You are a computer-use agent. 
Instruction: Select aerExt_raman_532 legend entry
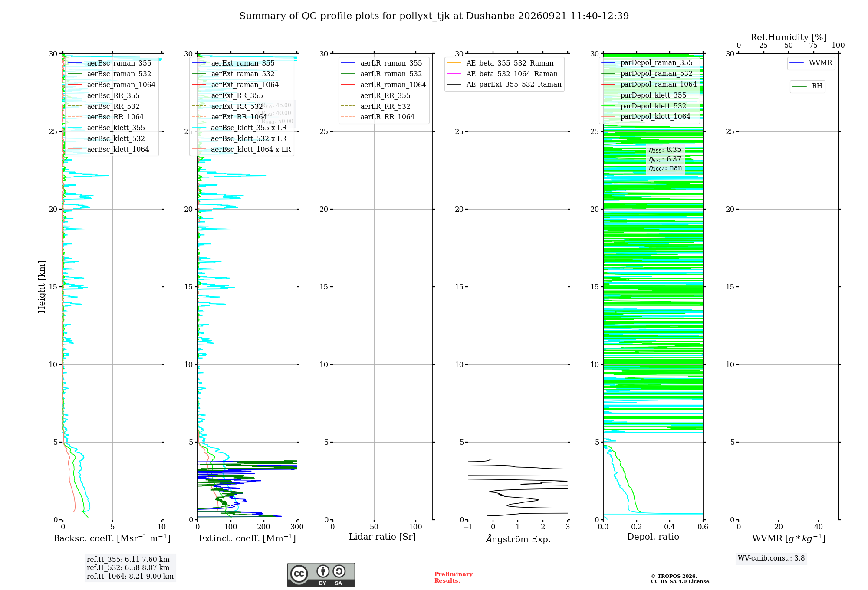point(233,74)
